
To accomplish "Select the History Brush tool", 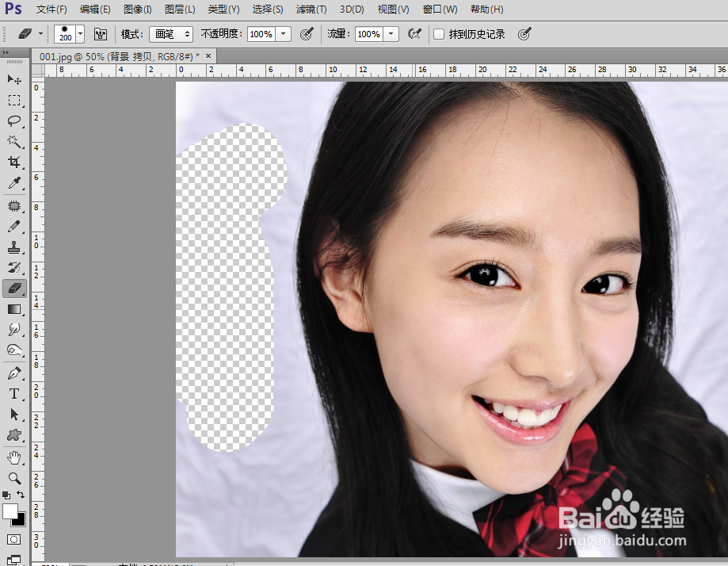I will (x=14, y=268).
